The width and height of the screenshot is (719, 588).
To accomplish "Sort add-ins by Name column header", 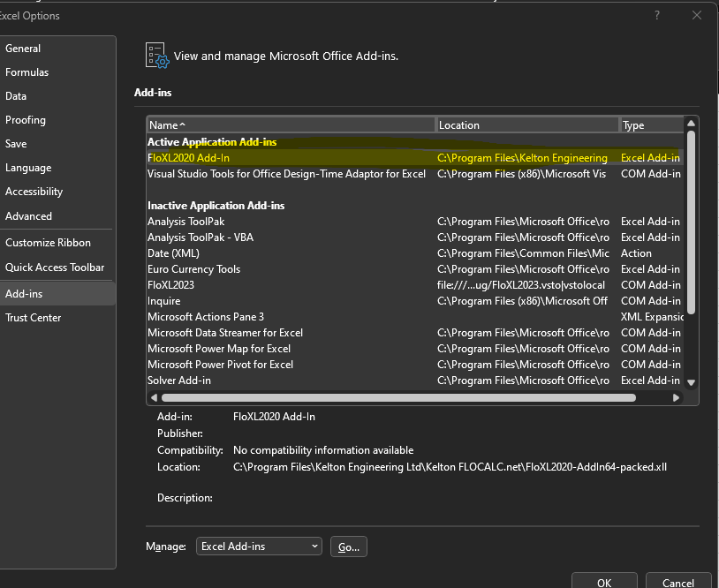I will (x=291, y=124).
